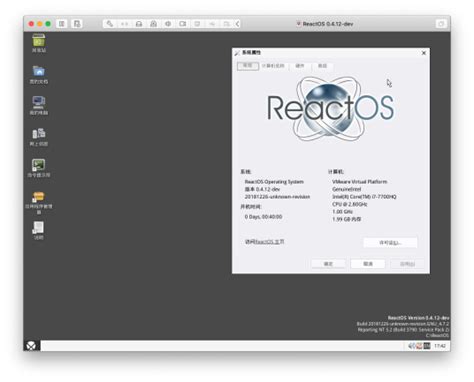Image resolution: width=474 pixels, height=382 pixels.
Task: Switch to the 高级 (Advanced) tab
Action: point(322,66)
